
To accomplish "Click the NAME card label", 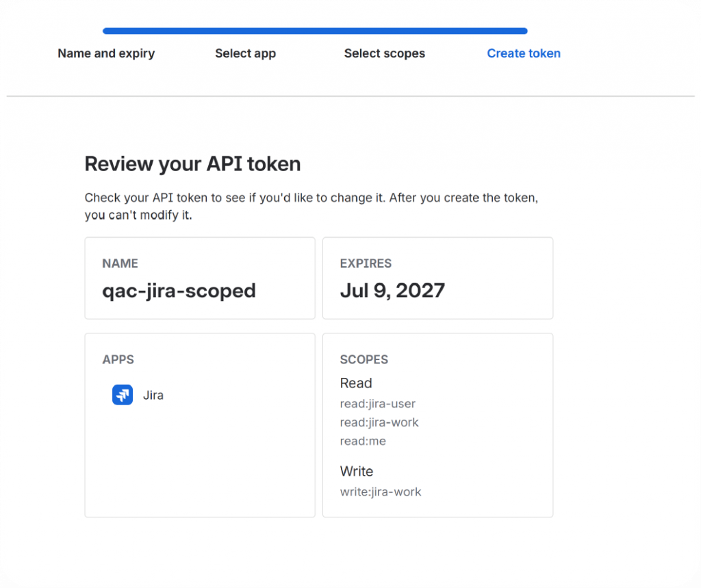I will (120, 264).
